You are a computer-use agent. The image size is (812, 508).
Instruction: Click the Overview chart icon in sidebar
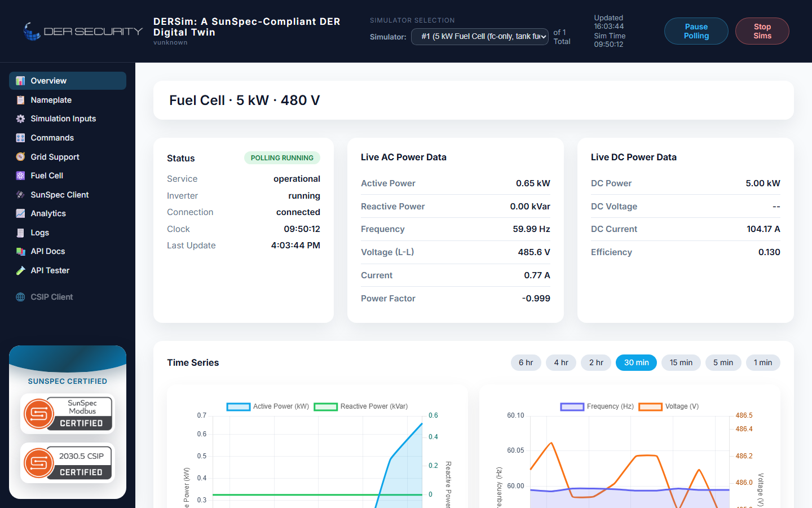(x=20, y=81)
